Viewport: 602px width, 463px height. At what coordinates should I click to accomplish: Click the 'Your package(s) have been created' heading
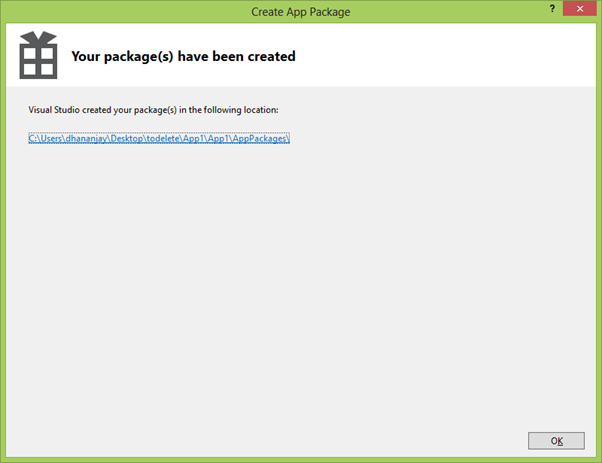pyautogui.click(x=184, y=56)
